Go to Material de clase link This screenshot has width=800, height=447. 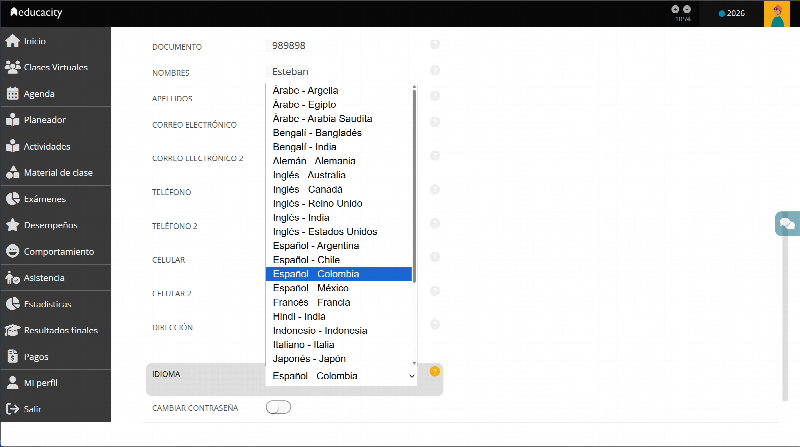tap(58, 172)
